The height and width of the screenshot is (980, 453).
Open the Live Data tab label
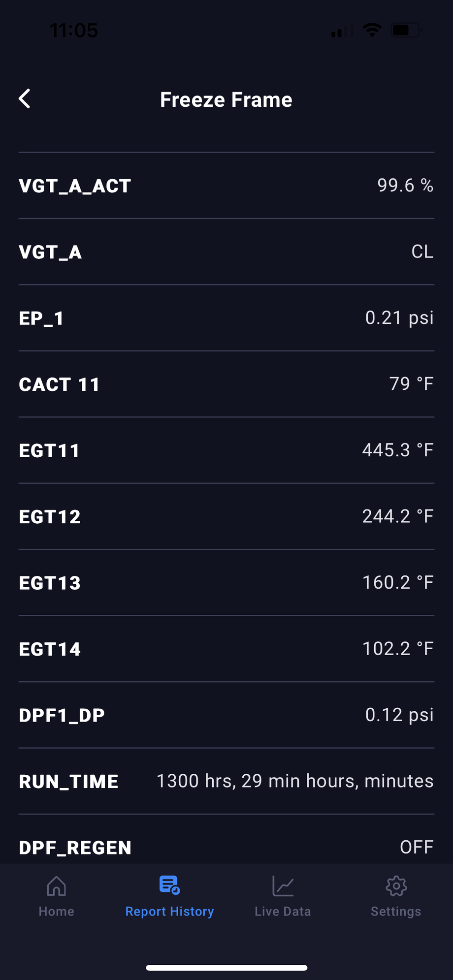283,912
